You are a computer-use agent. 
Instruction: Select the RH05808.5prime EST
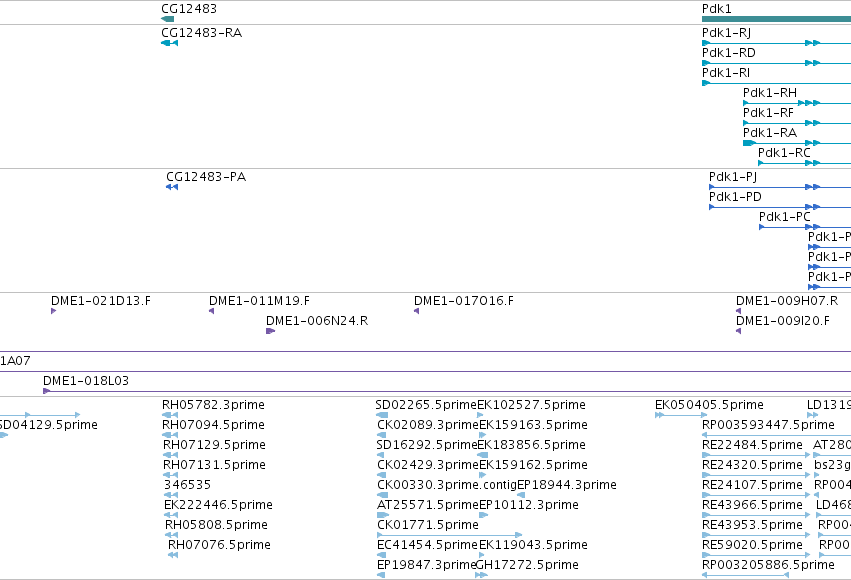tap(216, 525)
